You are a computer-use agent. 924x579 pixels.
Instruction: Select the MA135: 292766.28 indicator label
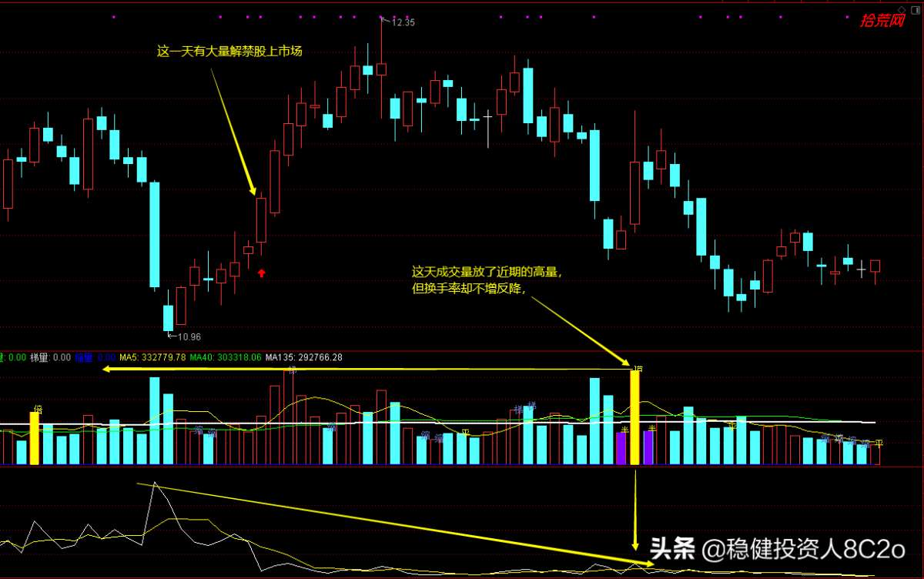(x=304, y=357)
